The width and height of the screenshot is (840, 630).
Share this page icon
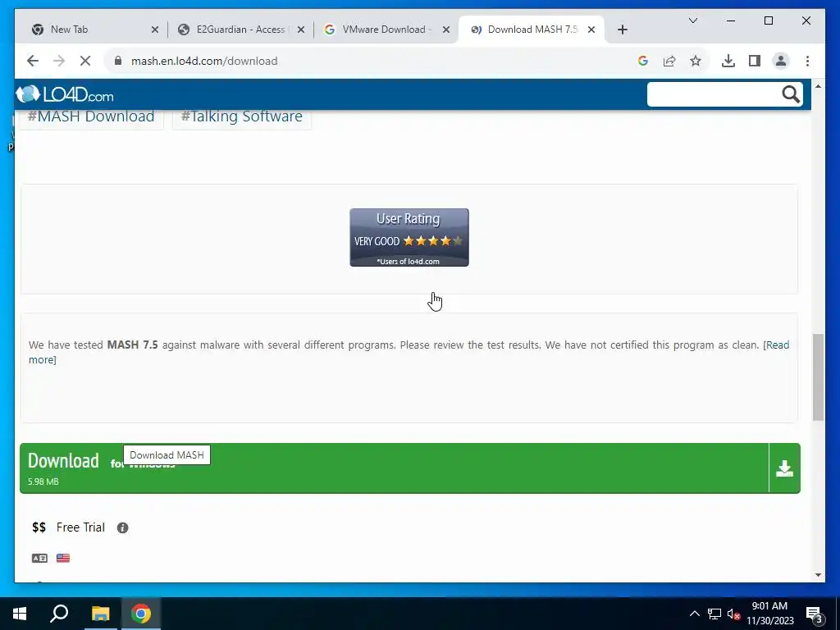pos(669,61)
